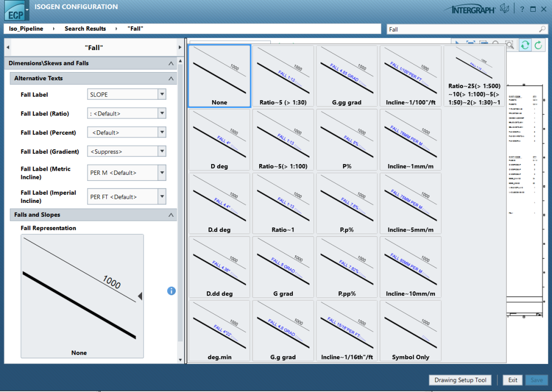Select the "Fall" breadcrumb item
The height and width of the screenshot is (392, 552).
pos(135,29)
